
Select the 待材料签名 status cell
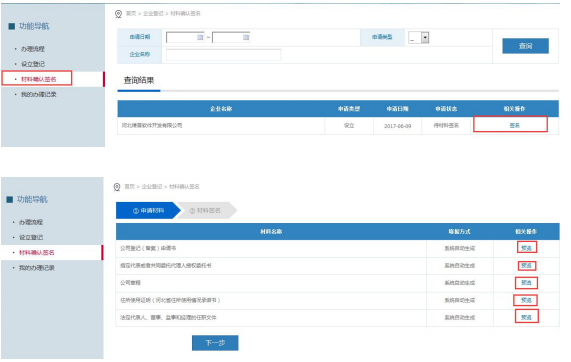click(446, 125)
